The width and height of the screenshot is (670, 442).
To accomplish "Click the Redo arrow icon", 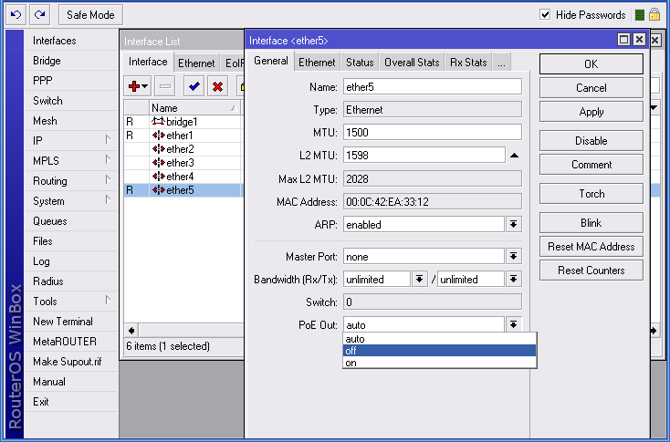I will (x=39, y=15).
